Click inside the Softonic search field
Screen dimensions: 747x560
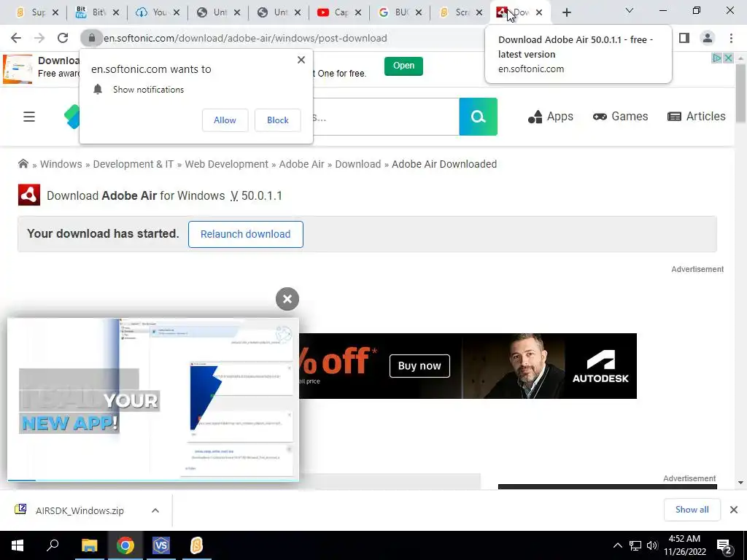(386, 117)
